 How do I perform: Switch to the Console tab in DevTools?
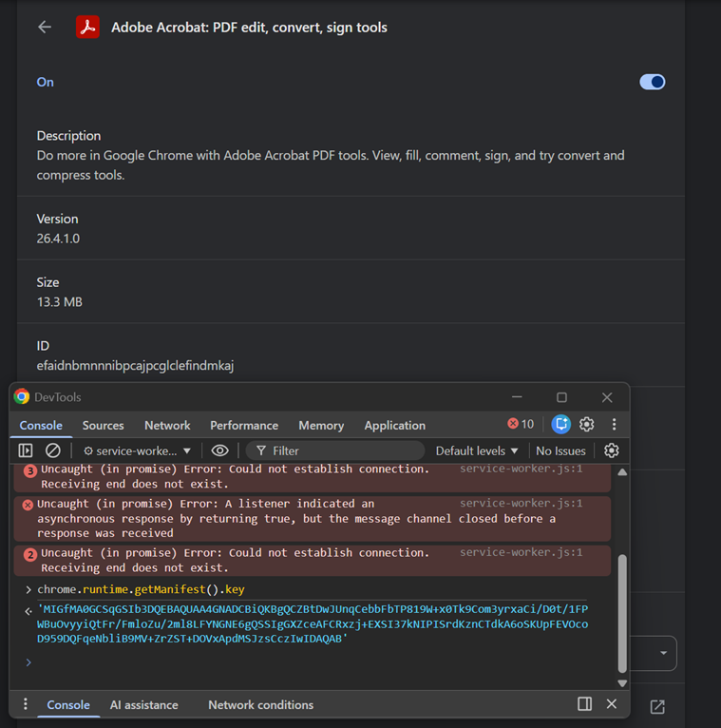click(x=41, y=425)
